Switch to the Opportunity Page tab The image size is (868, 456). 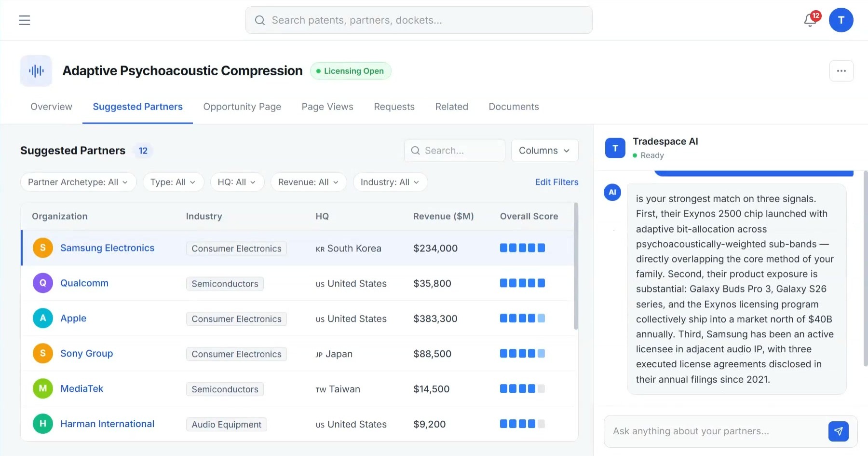point(242,107)
